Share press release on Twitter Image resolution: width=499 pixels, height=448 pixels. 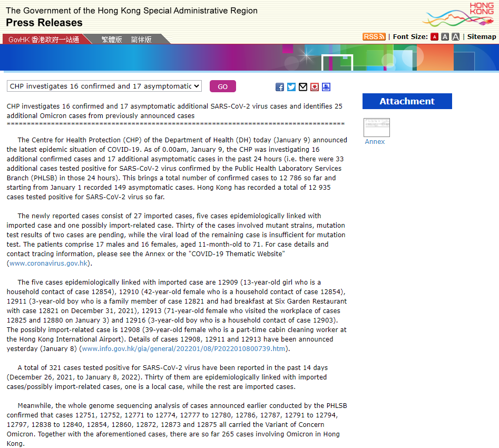[x=291, y=87]
